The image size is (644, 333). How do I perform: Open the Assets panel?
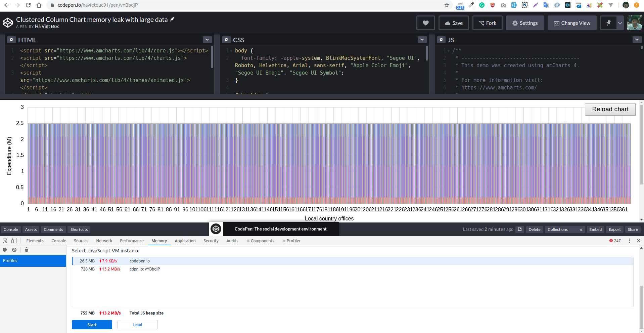(x=31, y=230)
